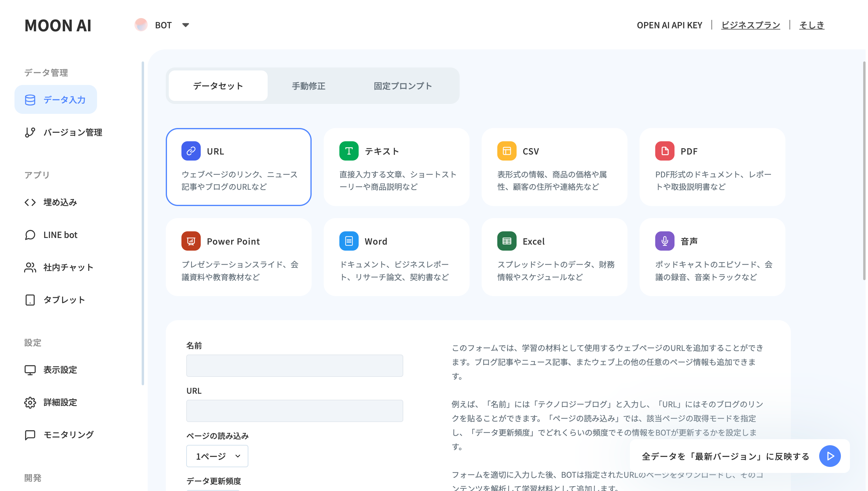Choose the orange CSV icon
868x491 pixels.
point(507,151)
